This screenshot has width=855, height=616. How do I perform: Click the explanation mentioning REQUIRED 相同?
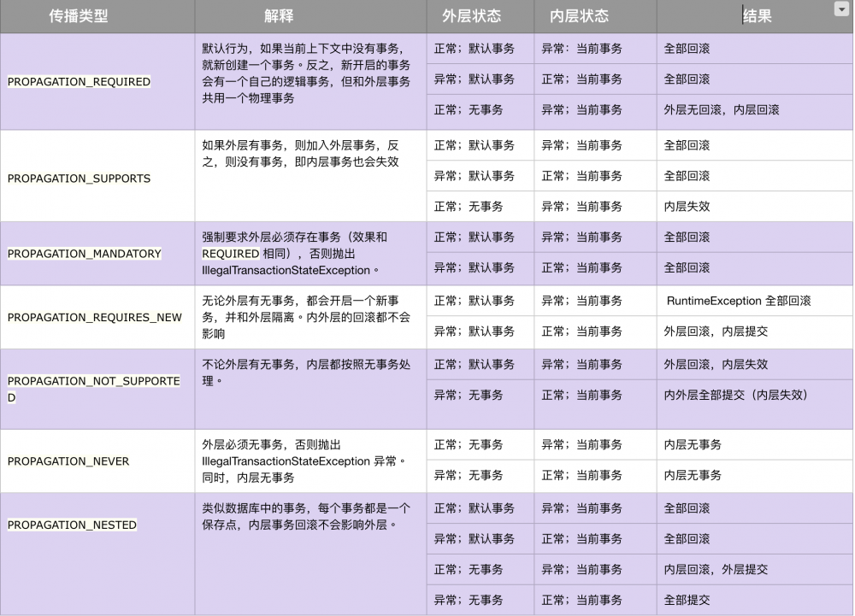(310, 253)
